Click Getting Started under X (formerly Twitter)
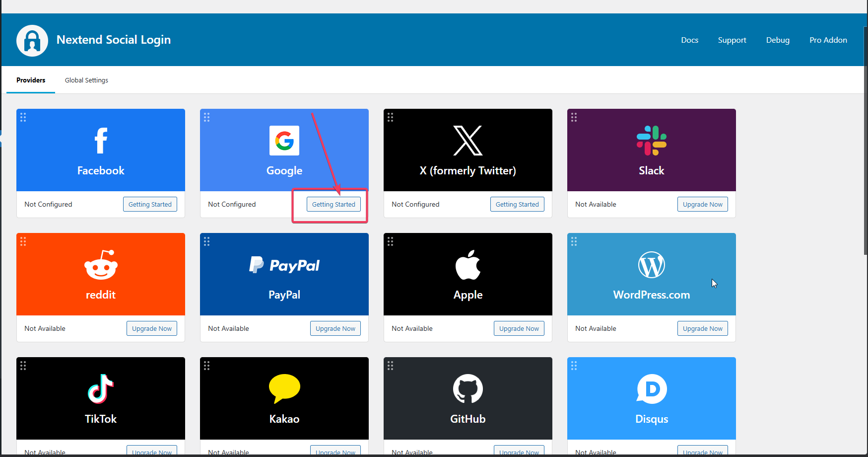Viewport: 868px width, 457px height. point(517,204)
